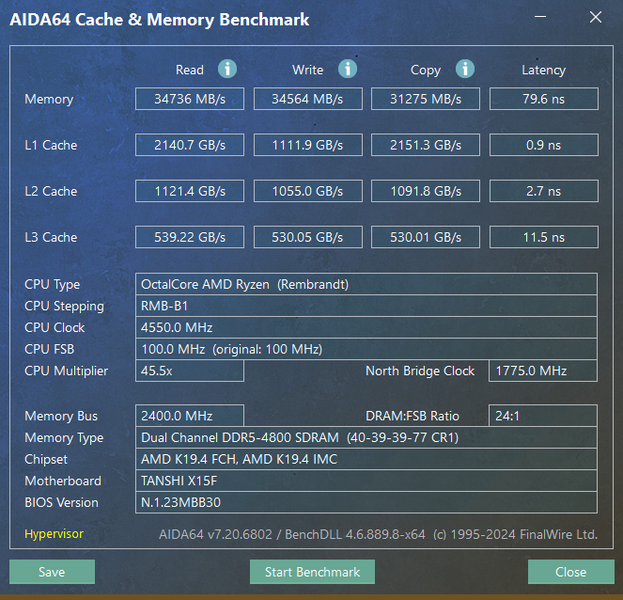Viewport: 623px width, 600px height.
Task: Click the North Bridge Clock label
Action: coord(420,371)
